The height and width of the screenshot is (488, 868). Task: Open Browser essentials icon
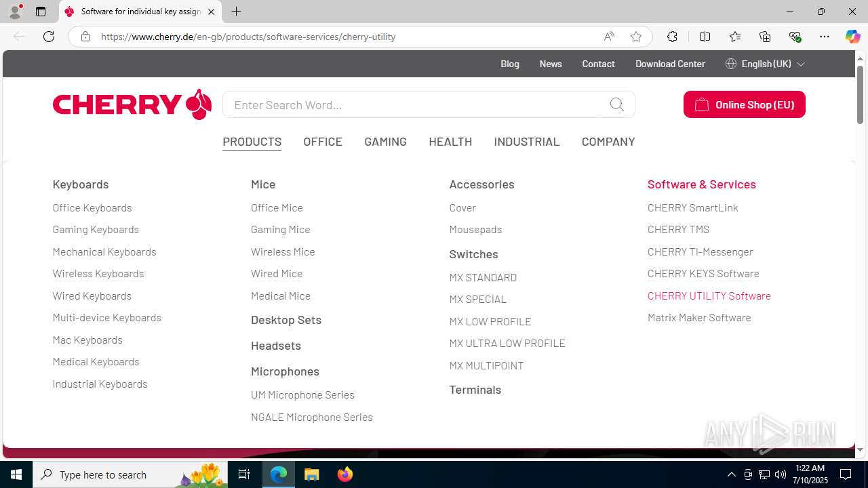[795, 37]
